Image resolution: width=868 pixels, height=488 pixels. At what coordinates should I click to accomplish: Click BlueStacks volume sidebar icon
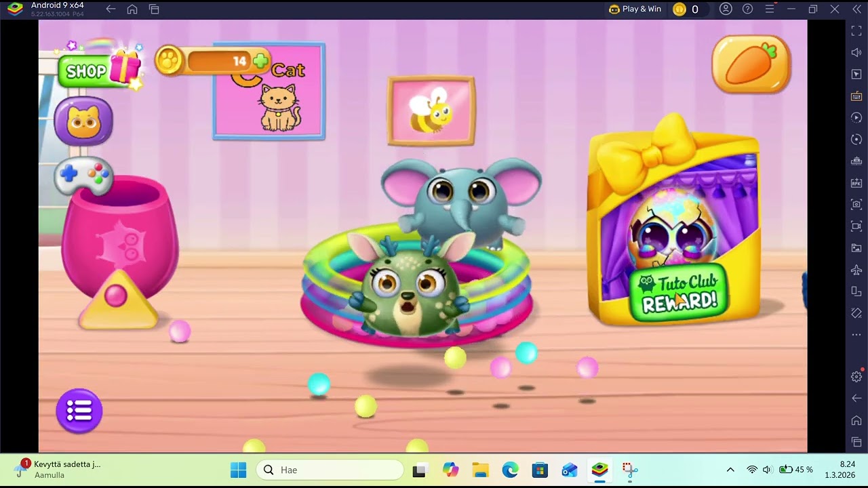[x=856, y=52]
